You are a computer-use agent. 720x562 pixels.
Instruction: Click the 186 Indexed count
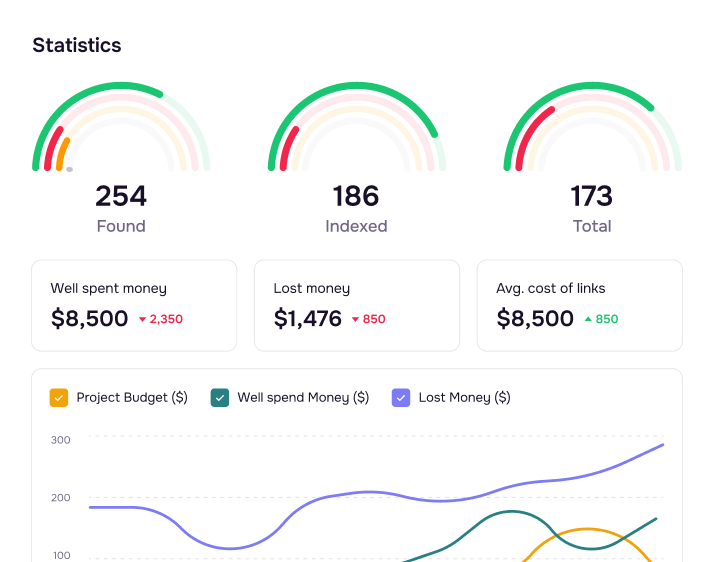tap(356, 196)
